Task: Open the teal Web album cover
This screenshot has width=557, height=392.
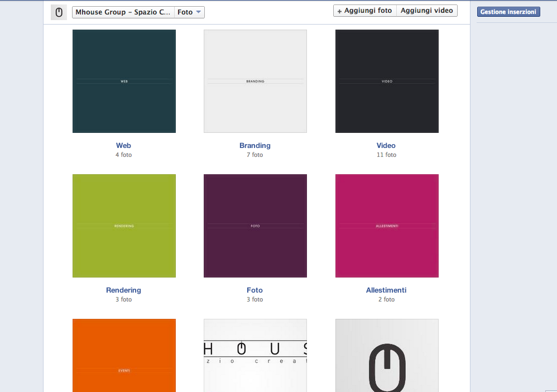Action: point(124,81)
